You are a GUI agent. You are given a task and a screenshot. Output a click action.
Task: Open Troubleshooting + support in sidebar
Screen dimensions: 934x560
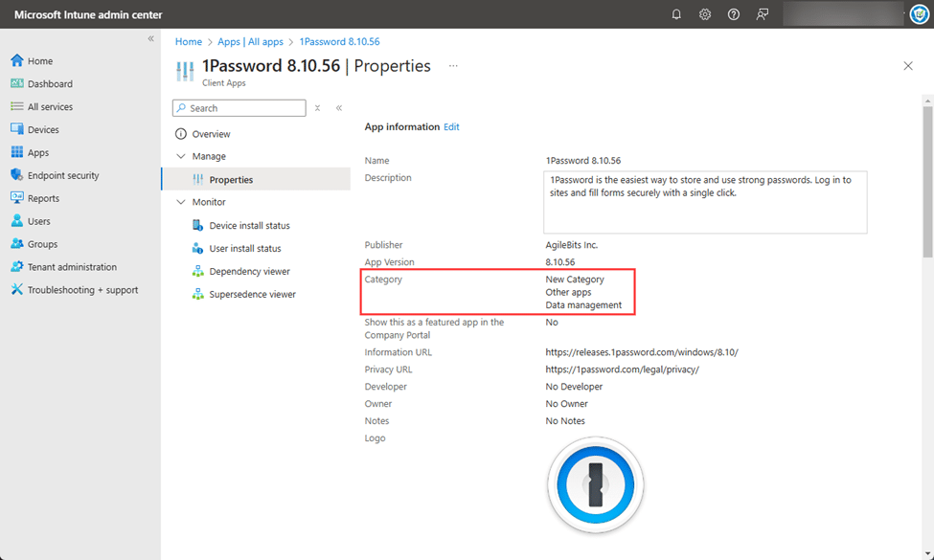point(82,290)
